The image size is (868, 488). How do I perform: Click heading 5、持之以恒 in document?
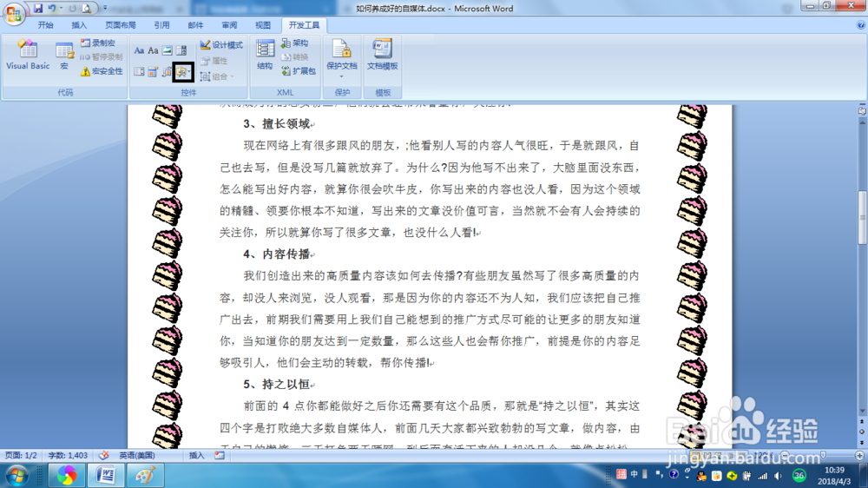tap(276, 384)
